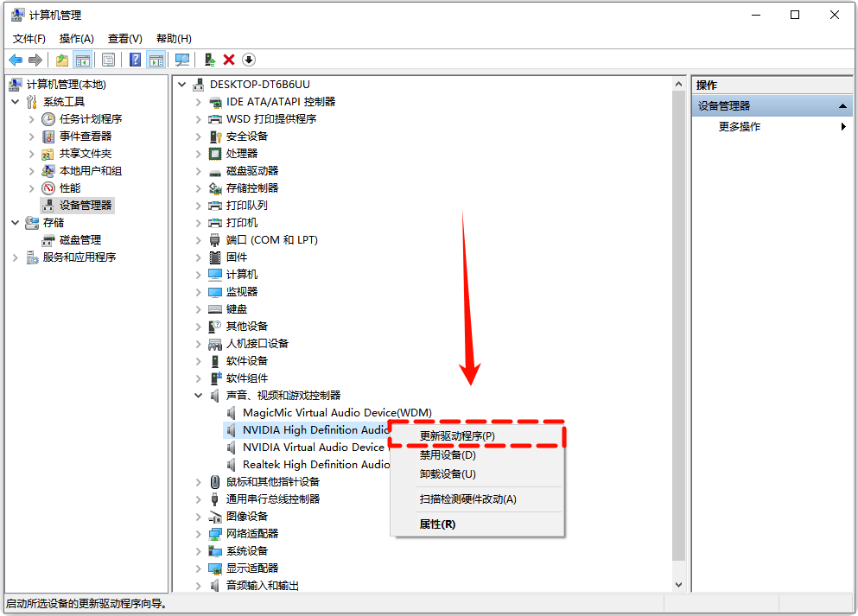Image resolution: width=858 pixels, height=616 pixels.
Task: Expand 服务和应用程序 in the left tree
Action: (16, 257)
